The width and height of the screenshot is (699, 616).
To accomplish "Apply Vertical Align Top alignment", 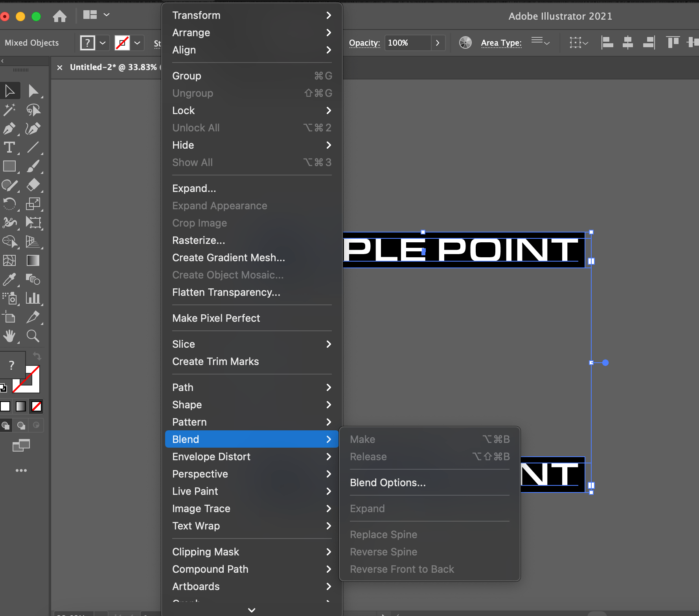I will click(672, 42).
